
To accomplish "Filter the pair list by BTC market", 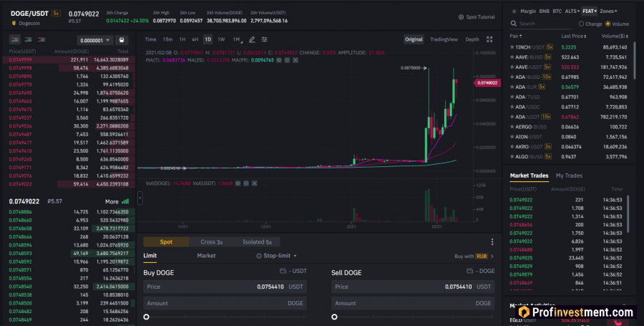I will 557,11.
